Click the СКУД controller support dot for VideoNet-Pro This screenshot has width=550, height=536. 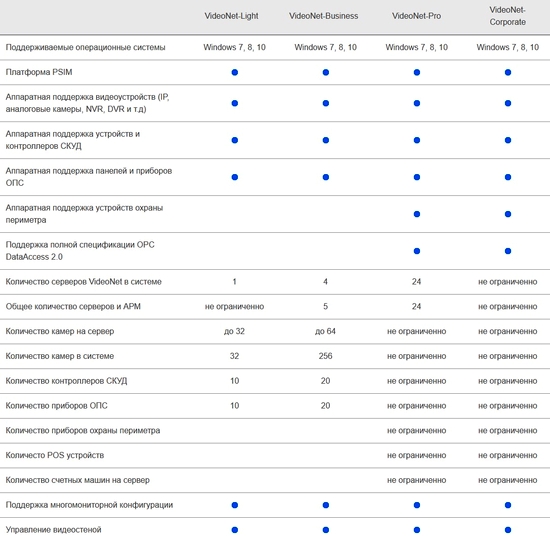click(x=417, y=140)
